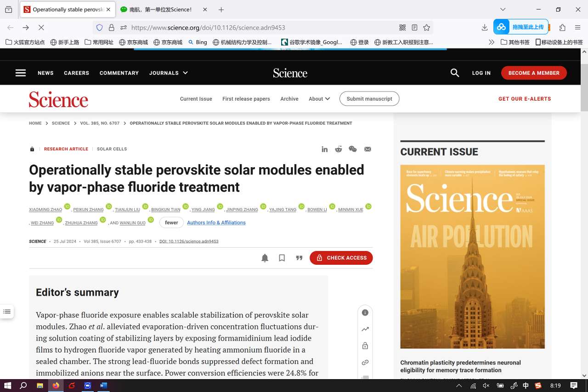Email the article using envelope icon
Image resolution: width=588 pixels, height=392 pixels.
click(367, 149)
